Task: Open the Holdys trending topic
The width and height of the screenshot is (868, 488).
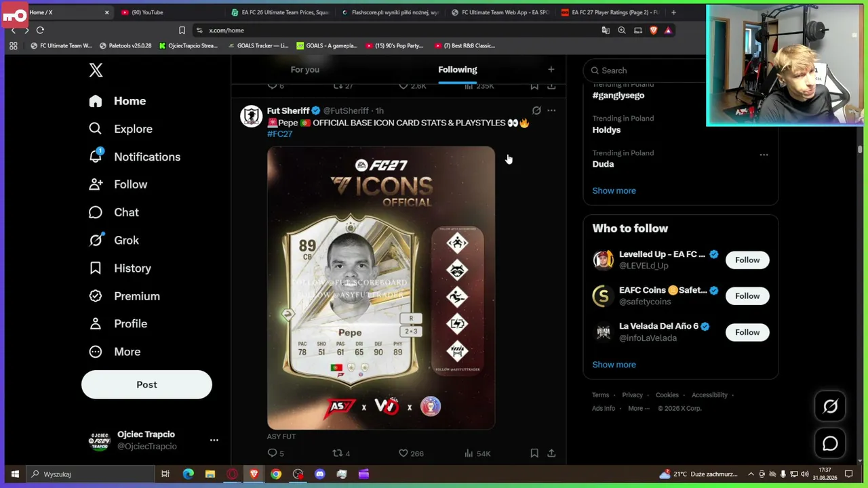Action: point(606,129)
